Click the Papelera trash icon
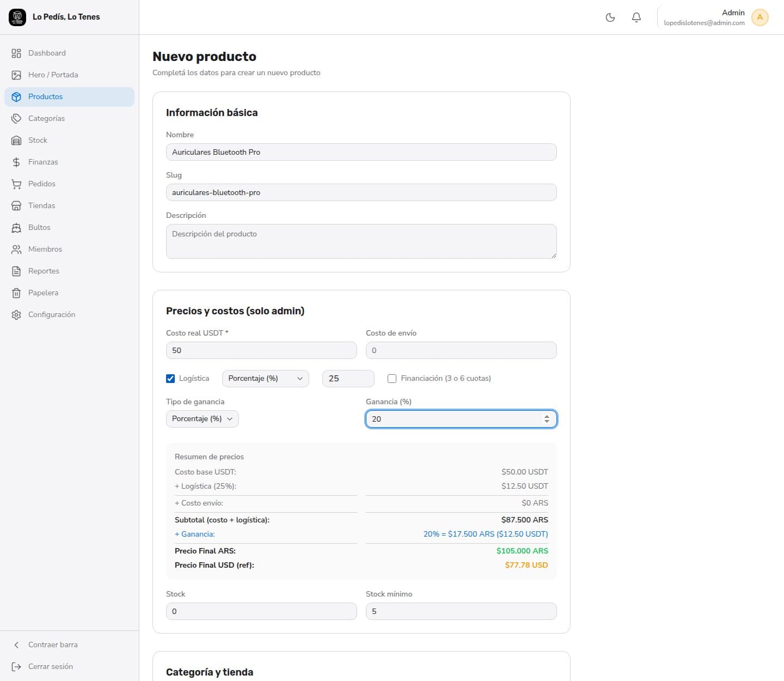The image size is (784, 681). click(x=16, y=293)
